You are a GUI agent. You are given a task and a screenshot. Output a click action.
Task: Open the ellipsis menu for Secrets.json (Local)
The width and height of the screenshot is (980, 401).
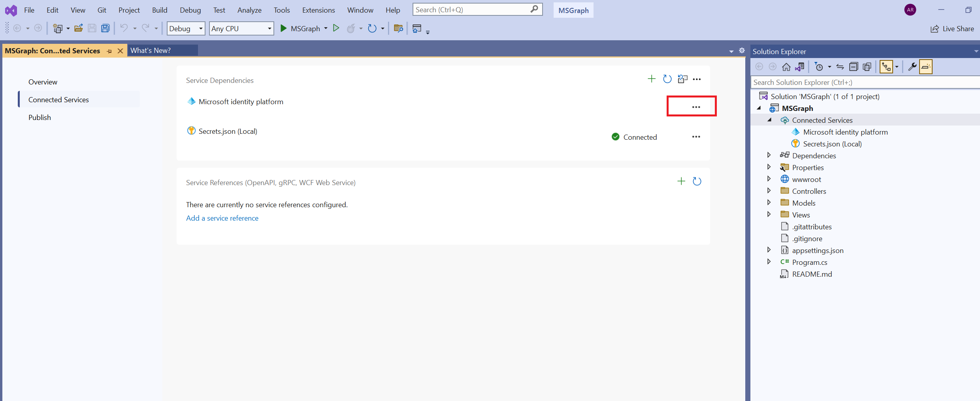click(x=696, y=137)
